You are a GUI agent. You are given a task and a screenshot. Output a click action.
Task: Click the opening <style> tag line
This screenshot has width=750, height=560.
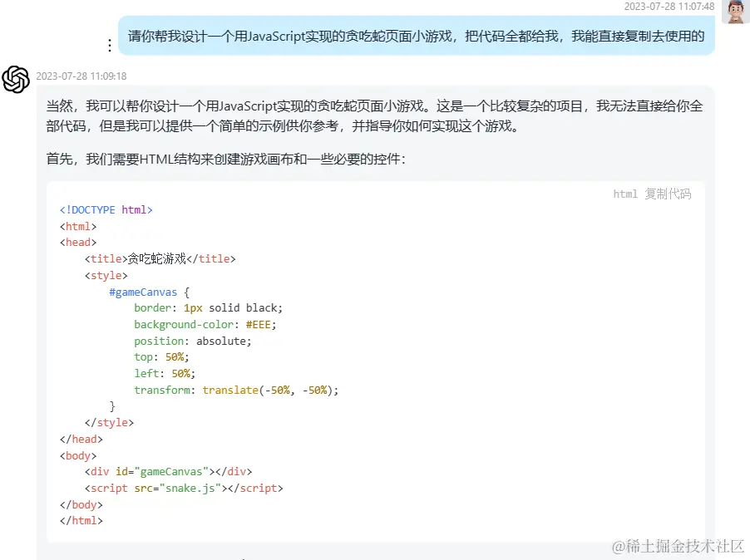[x=106, y=275]
